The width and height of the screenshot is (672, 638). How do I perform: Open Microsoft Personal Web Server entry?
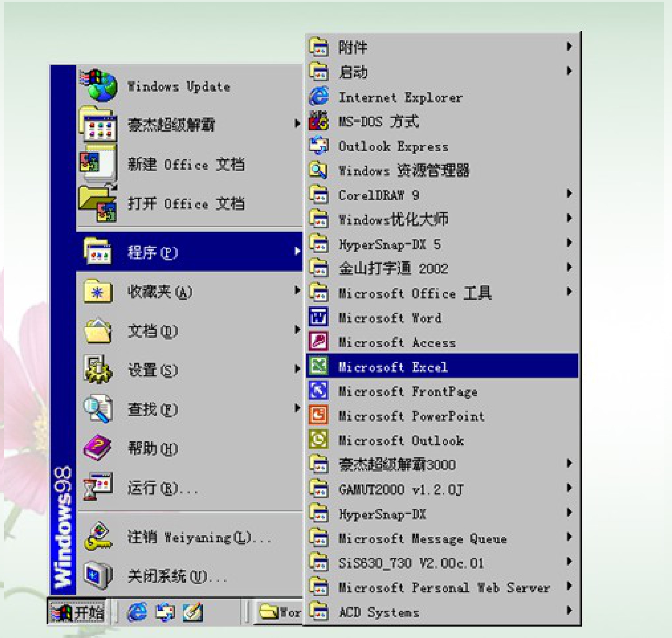[442, 587]
